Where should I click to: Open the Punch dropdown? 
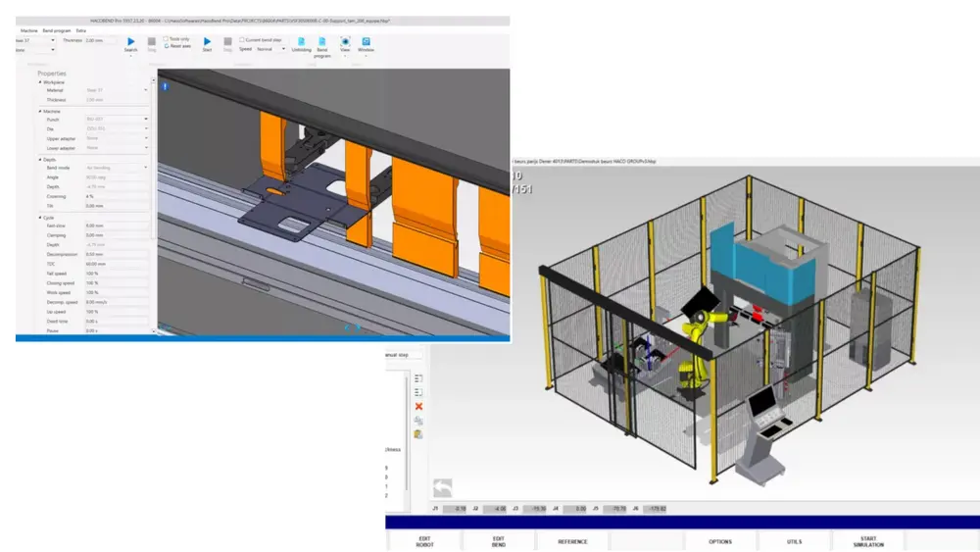[117, 119]
